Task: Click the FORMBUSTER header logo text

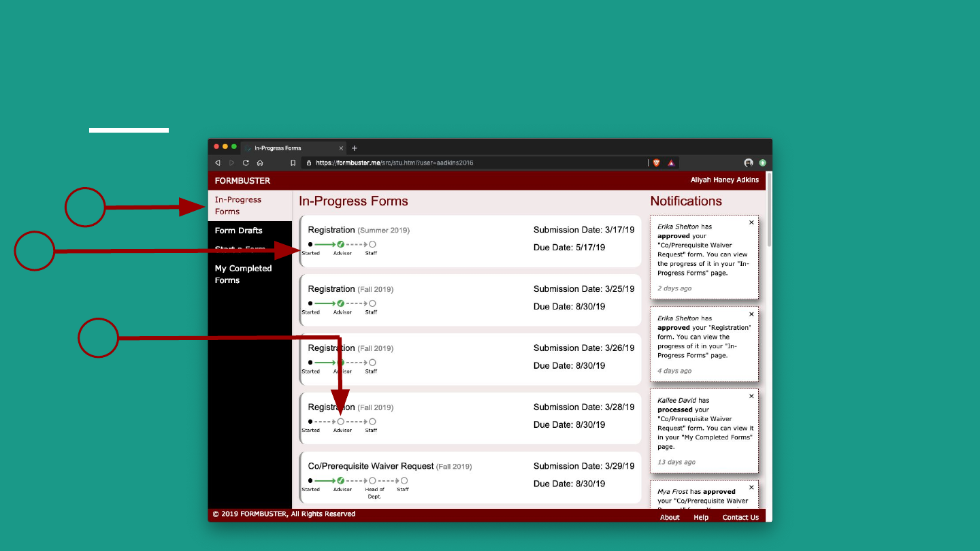Action: (242, 181)
